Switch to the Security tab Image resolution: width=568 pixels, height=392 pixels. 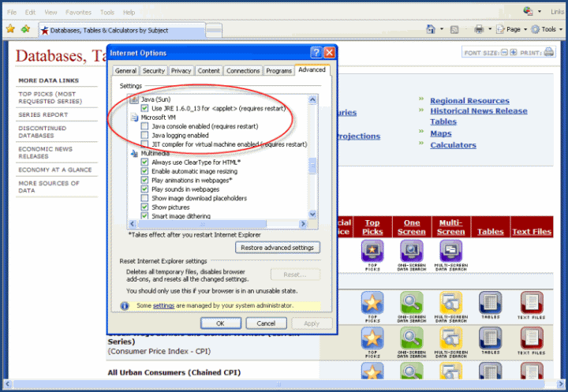click(154, 71)
